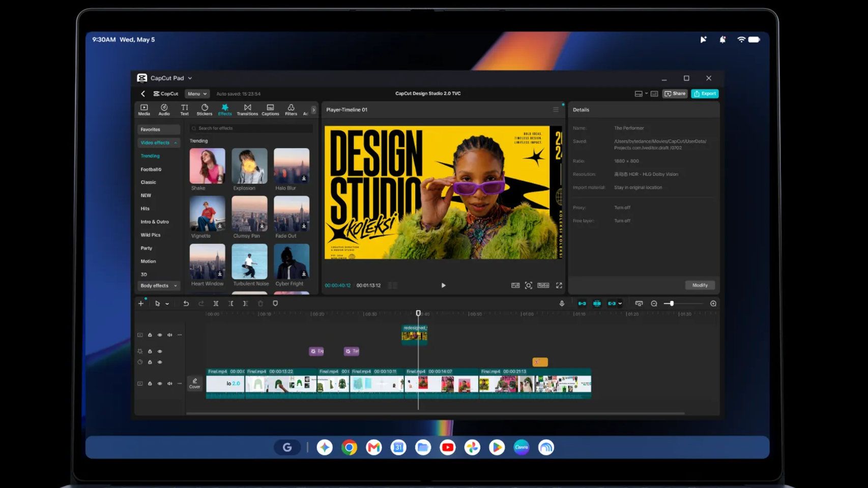Screen dimensions: 868x488
Task: Expand the linkage options dropdown arrow
Action: 620,304
